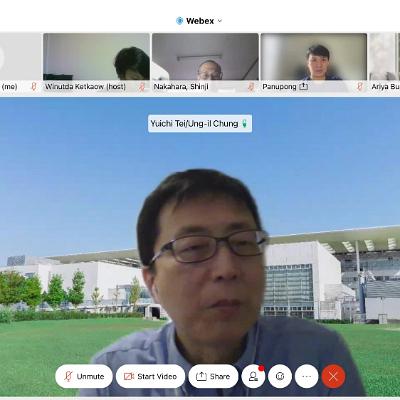Expand the Webex dropdown chevron

220,21
